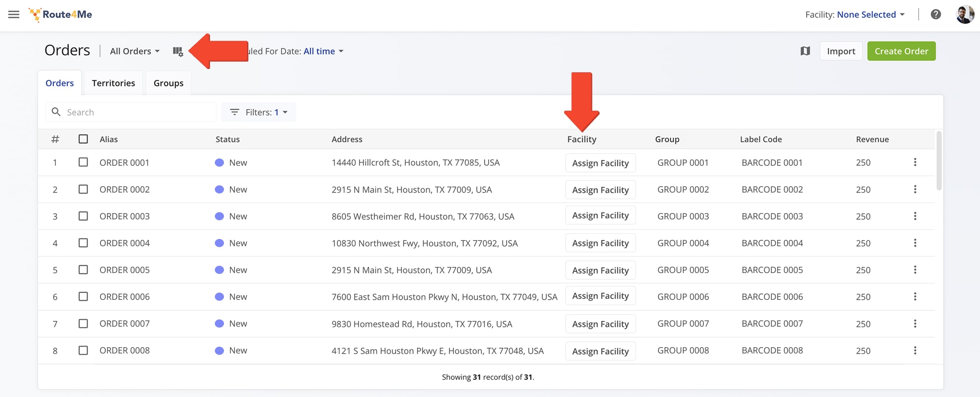980x397 pixels.
Task: Open three-dot menu for ORDER 0004
Action: pyautogui.click(x=915, y=243)
